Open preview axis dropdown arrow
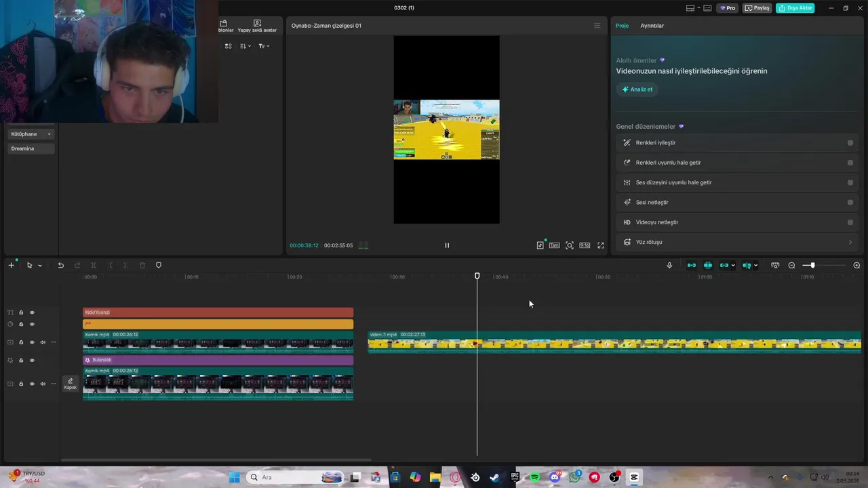The height and width of the screenshot is (488, 868). pyautogui.click(x=756, y=266)
